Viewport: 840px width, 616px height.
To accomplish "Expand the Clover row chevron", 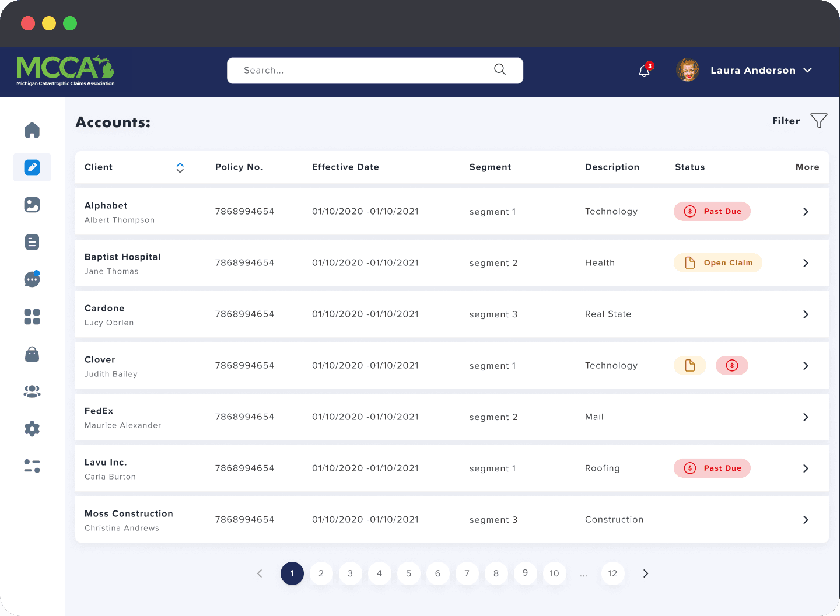I will pyautogui.click(x=806, y=366).
